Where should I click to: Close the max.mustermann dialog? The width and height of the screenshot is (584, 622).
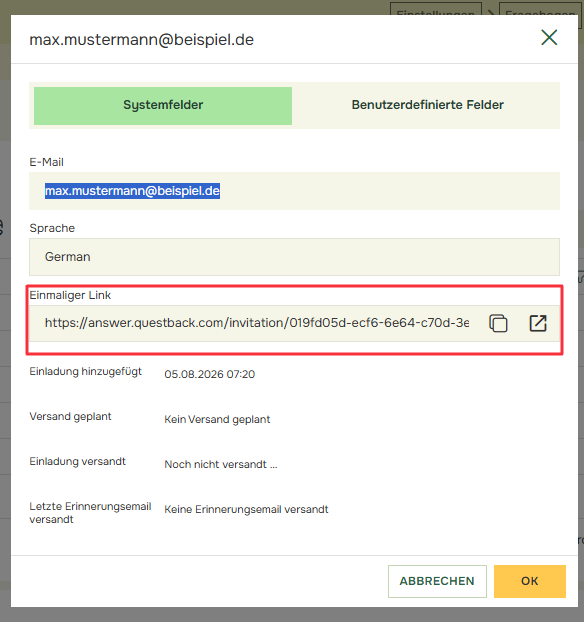(x=549, y=38)
